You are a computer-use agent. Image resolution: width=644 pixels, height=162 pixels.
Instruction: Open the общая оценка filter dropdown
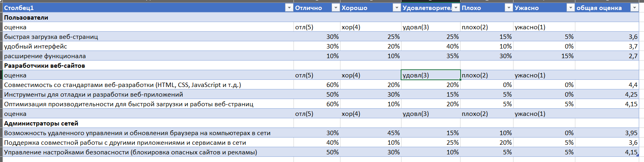[x=634, y=8]
